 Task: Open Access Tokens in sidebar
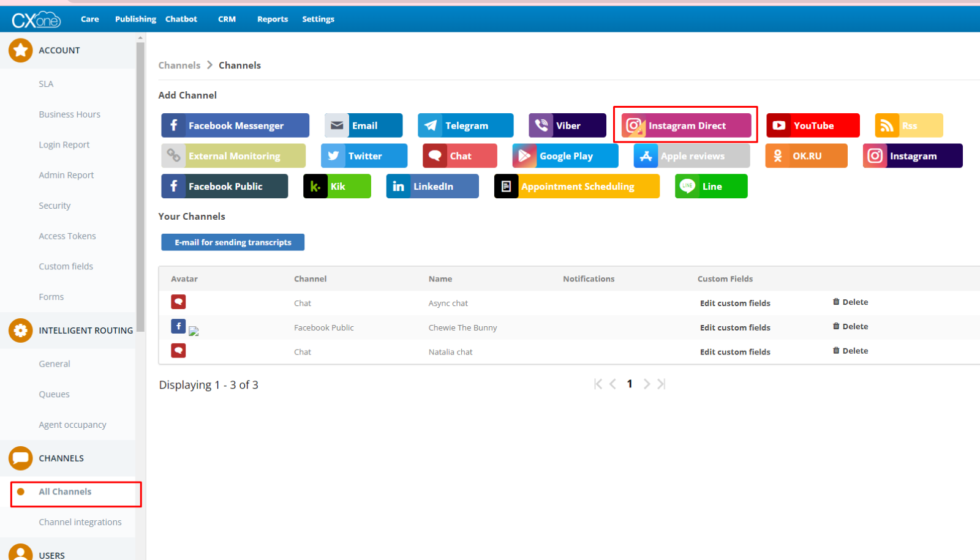(67, 236)
